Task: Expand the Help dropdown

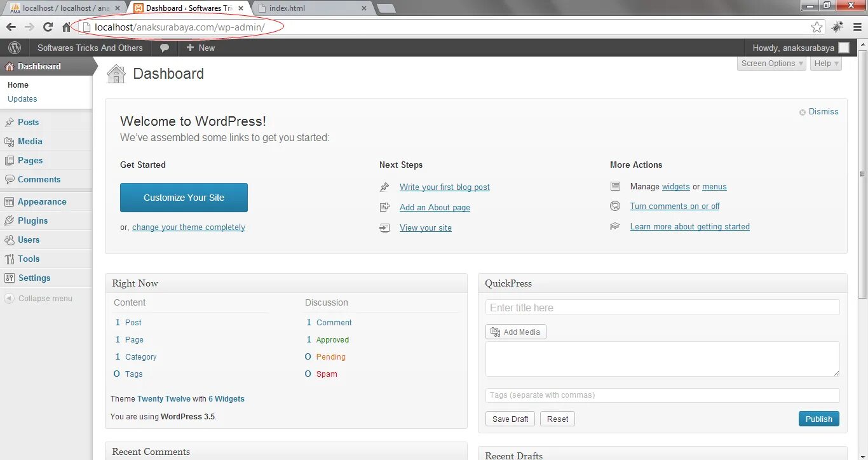Action: 826,64
